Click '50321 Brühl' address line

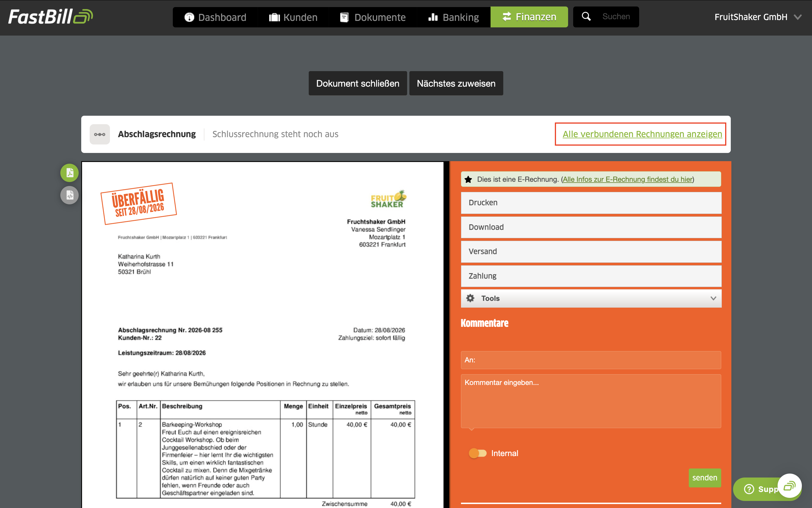134,272
